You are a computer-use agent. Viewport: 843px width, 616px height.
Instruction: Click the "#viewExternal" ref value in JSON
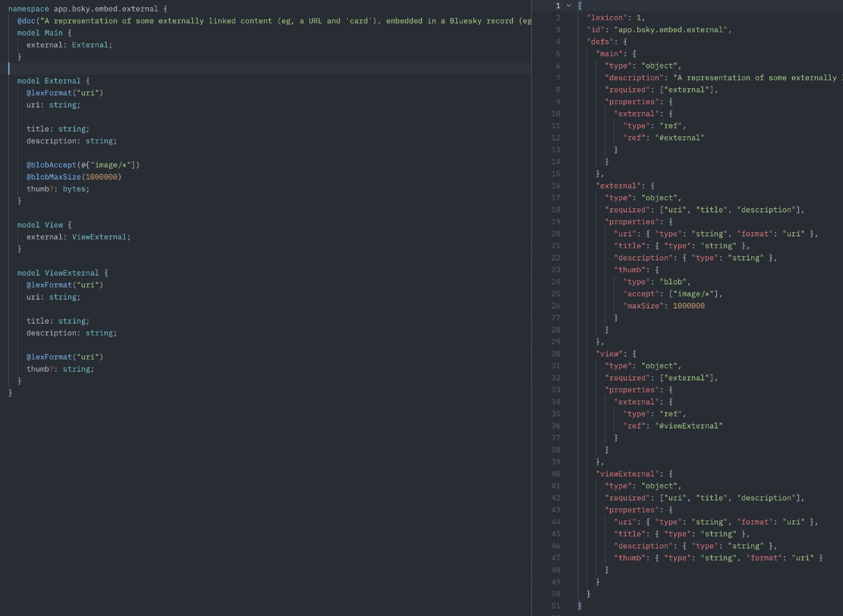689,426
